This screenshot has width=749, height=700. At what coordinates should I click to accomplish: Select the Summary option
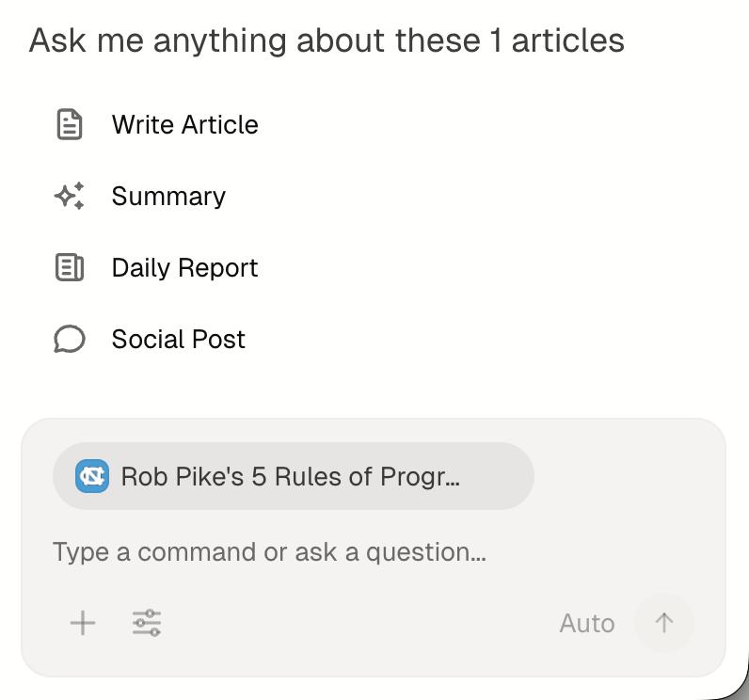(168, 197)
